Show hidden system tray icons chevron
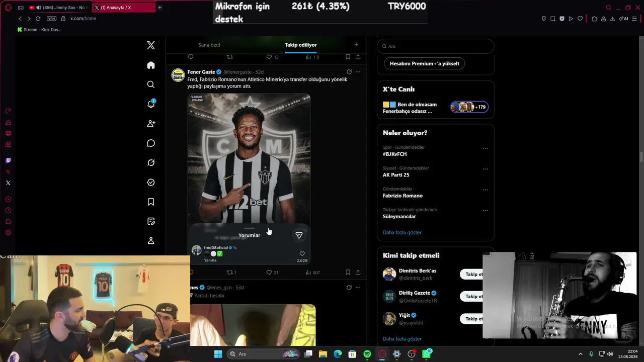 580,354
